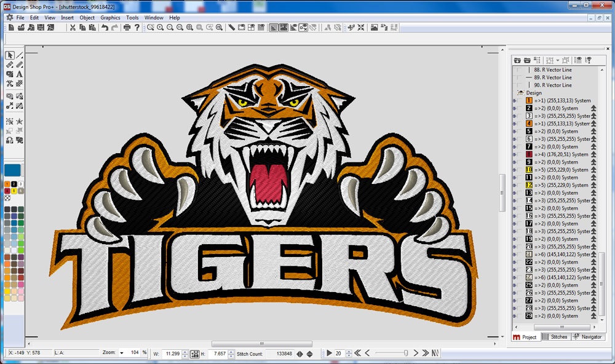The width and height of the screenshot is (615, 364).
Task: Click the Save disk icon
Action: pos(41,28)
